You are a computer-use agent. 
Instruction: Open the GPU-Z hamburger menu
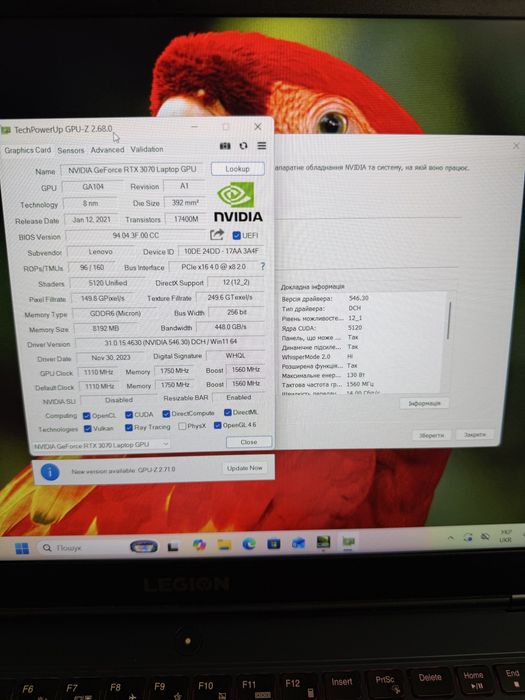(262, 146)
